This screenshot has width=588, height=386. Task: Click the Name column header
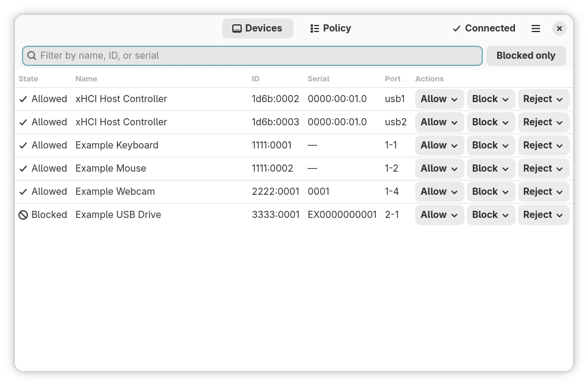(x=86, y=79)
